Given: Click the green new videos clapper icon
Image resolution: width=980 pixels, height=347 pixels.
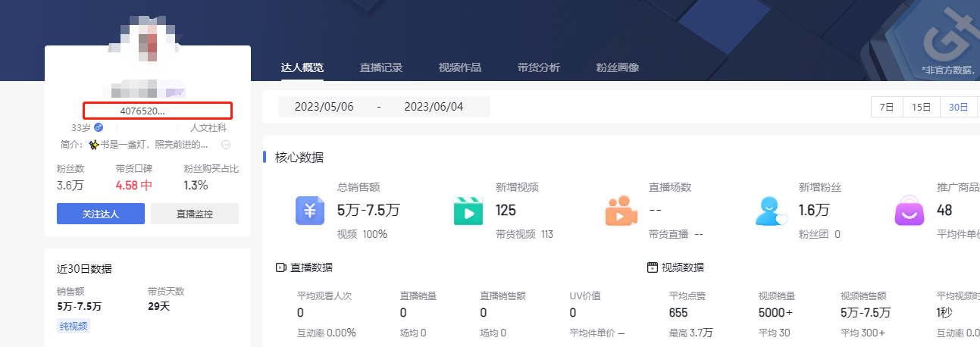Looking at the screenshot, I should (468, 211).
